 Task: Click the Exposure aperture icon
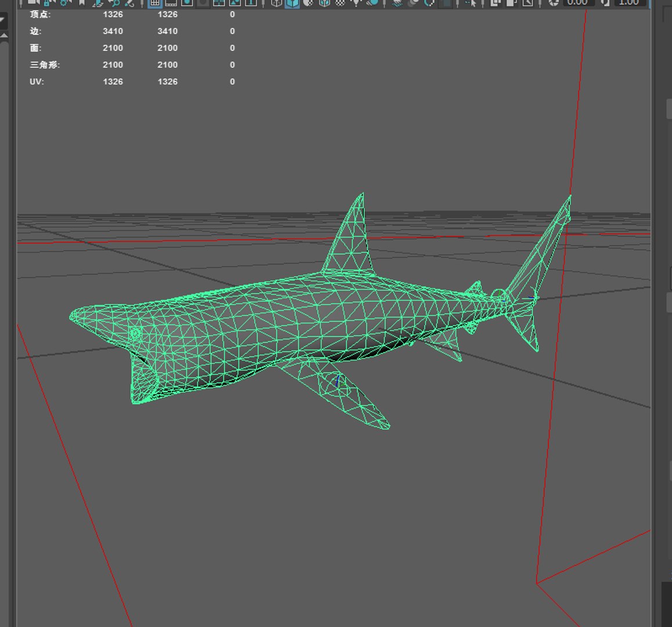(x=554, y=2)
